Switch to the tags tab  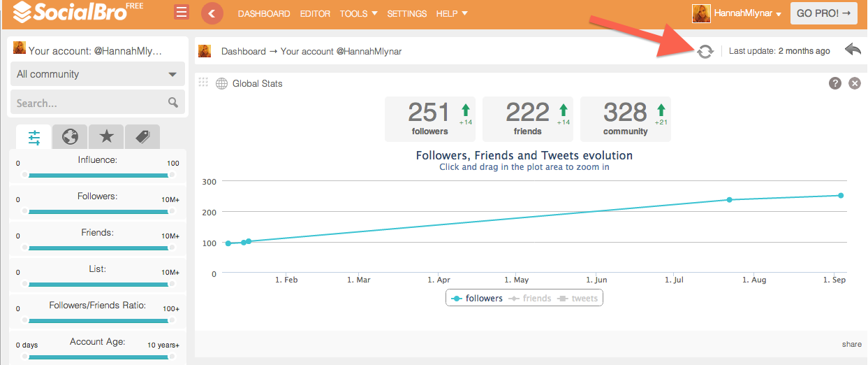(142, 136)
